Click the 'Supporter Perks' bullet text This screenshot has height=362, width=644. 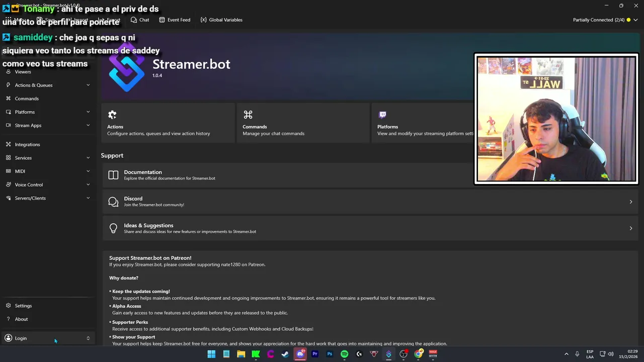130,322
